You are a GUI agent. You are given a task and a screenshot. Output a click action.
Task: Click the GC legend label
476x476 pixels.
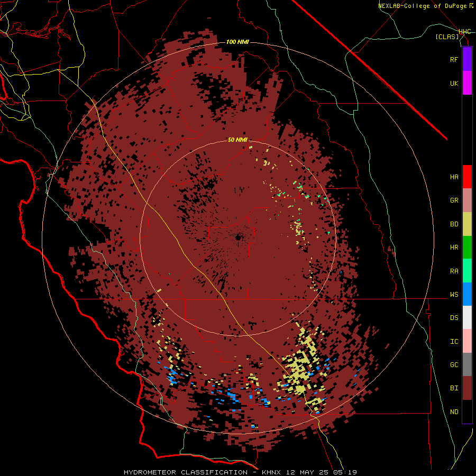coord(454,365)
